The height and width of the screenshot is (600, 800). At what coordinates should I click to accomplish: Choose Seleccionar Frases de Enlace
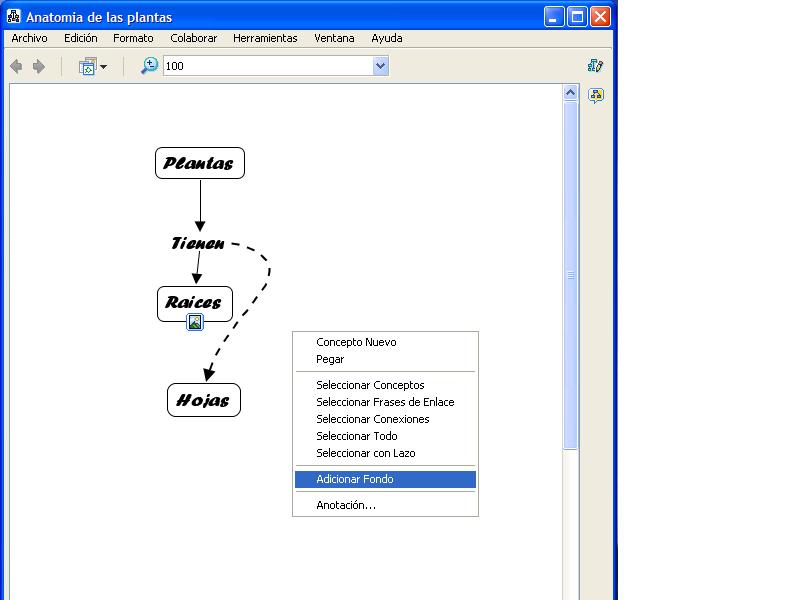[385, 402]
